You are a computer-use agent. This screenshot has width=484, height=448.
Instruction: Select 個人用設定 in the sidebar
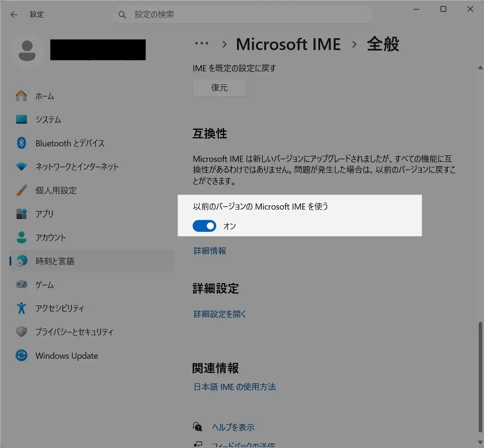[92, 190]
